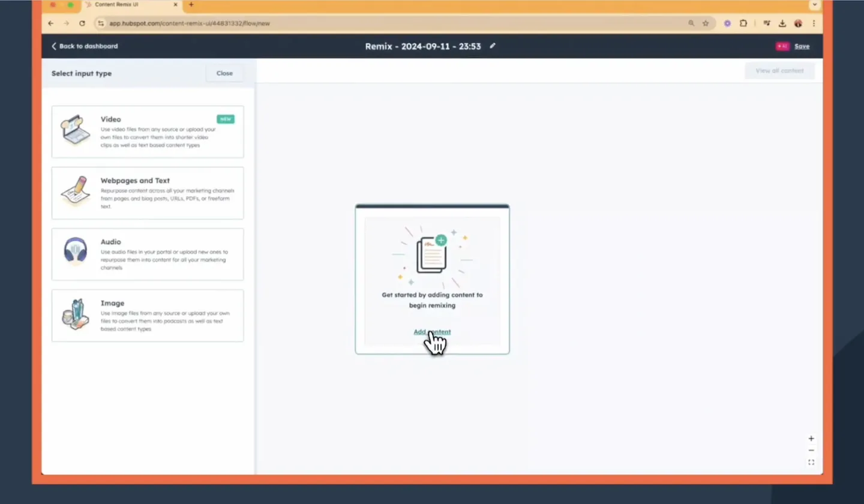Viewport: 864px width, 504px height.
Task: Choose the Video input type card
Action: coord(148,132)
